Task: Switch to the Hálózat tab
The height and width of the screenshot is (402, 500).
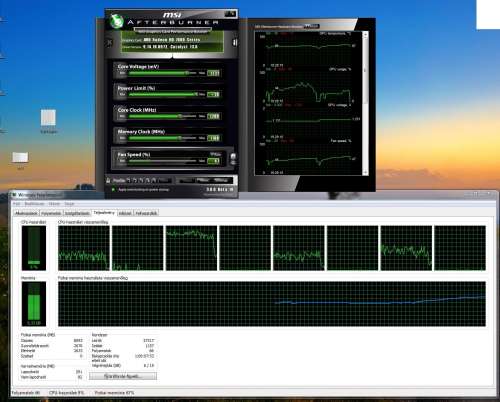Action: [x=125, y=213]
